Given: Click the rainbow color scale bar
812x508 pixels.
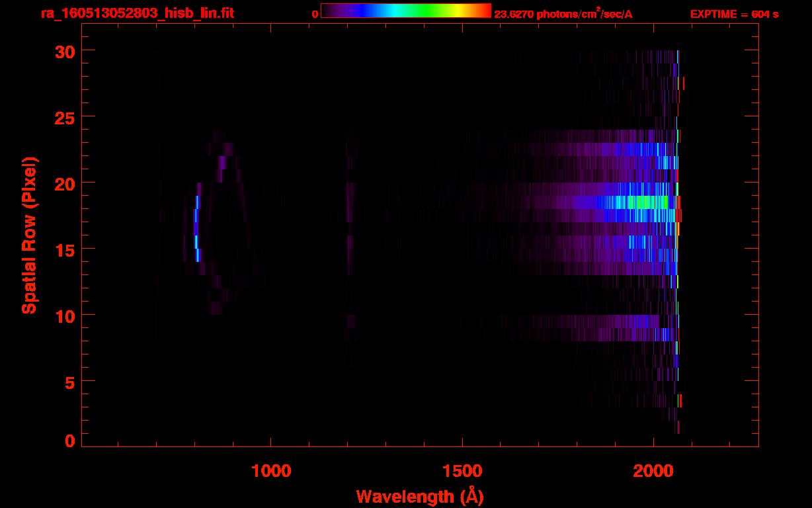Looking at the screenshot, I should (406, 11).
